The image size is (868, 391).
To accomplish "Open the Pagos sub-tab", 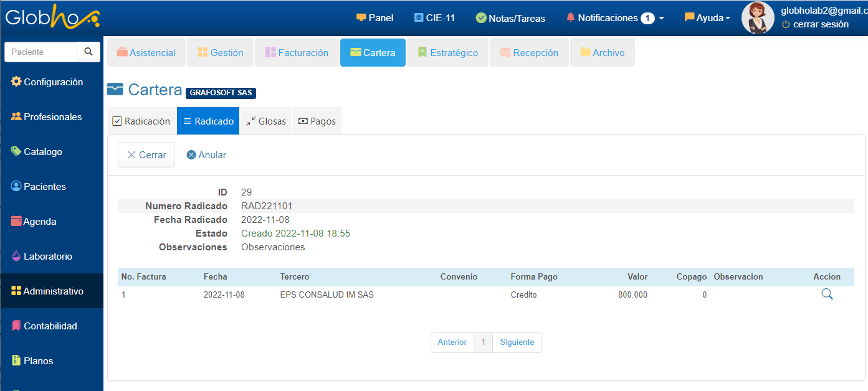I will click(x=317, y=121).
